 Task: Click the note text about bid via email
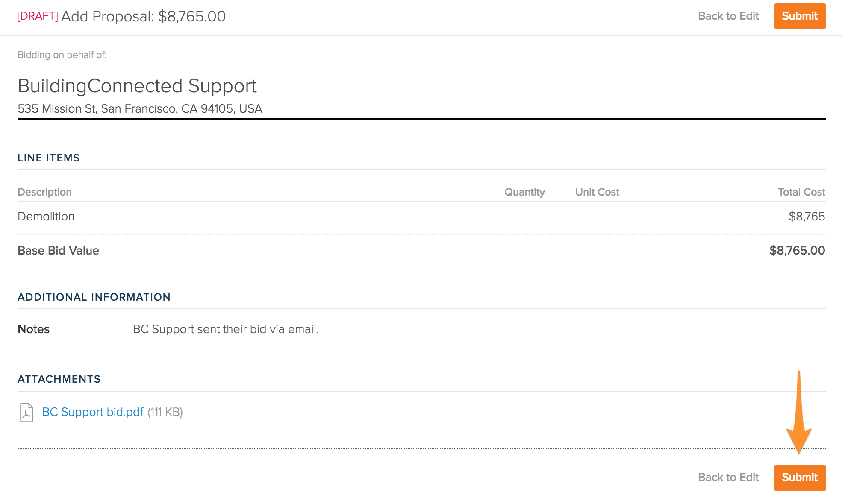[x=226, y=329]
